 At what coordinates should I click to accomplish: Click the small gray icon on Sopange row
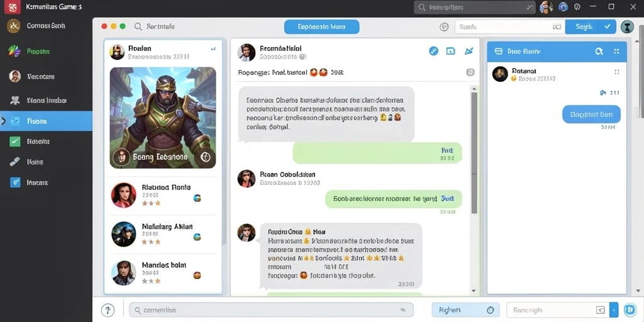470,73
